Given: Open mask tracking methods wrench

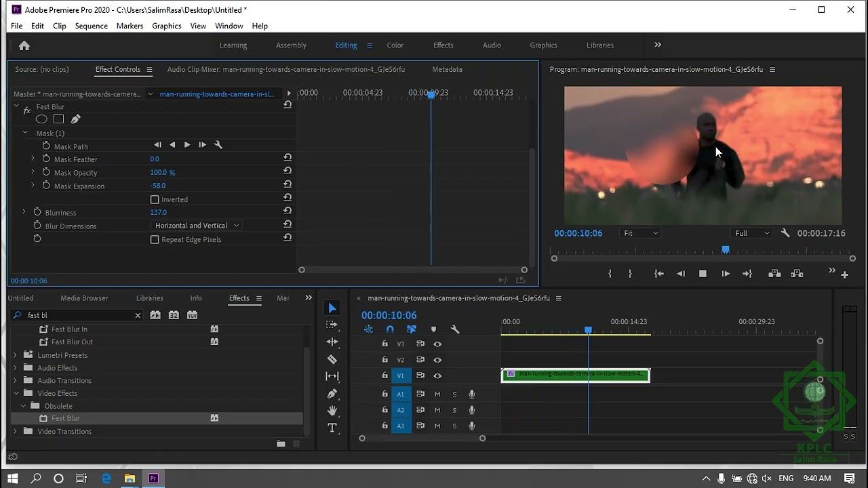Looking at the screenshot, I should point(218,144).
